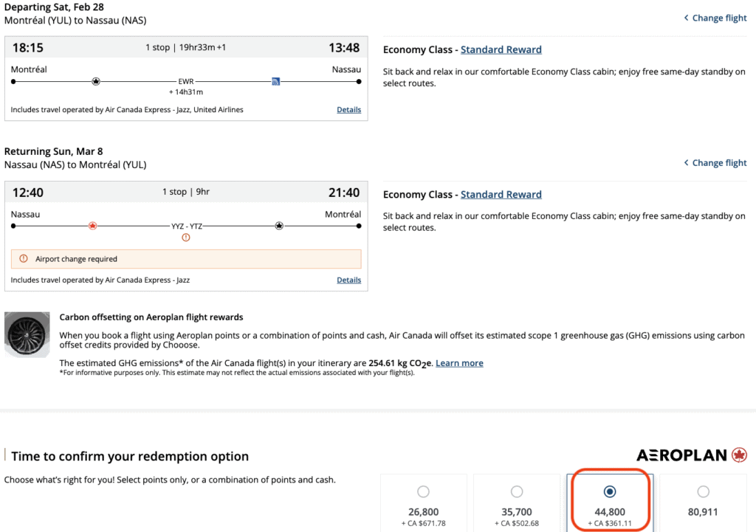Click the jet engine carbon offset thumbnail

[x=27, y=335]
